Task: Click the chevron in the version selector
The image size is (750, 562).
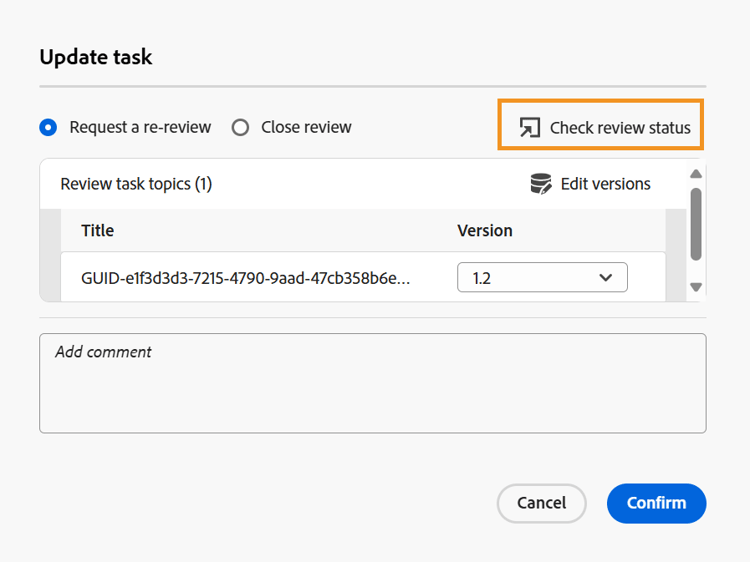Action: (x=606, y=278)
